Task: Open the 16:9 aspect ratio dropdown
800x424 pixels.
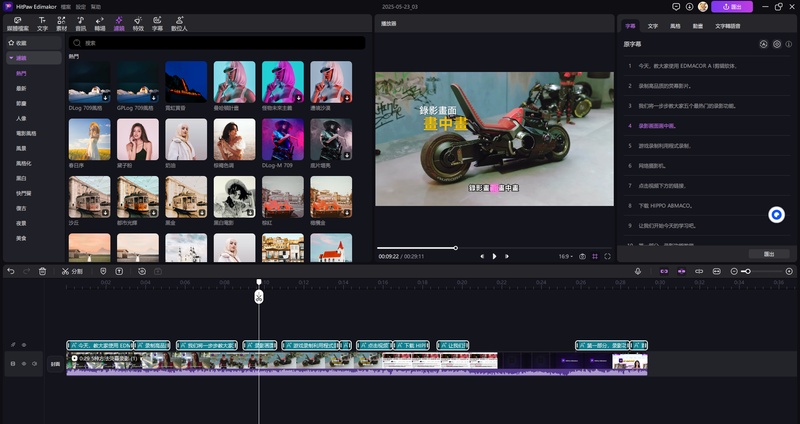Action: [x=565, y=256]
